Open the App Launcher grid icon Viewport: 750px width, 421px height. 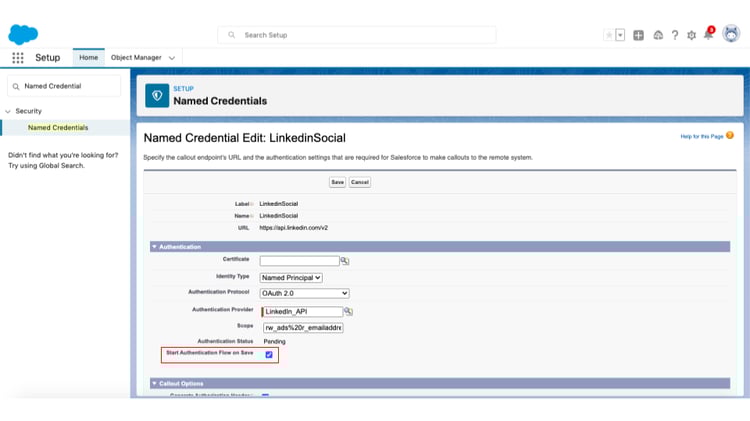tap(18, 58)
